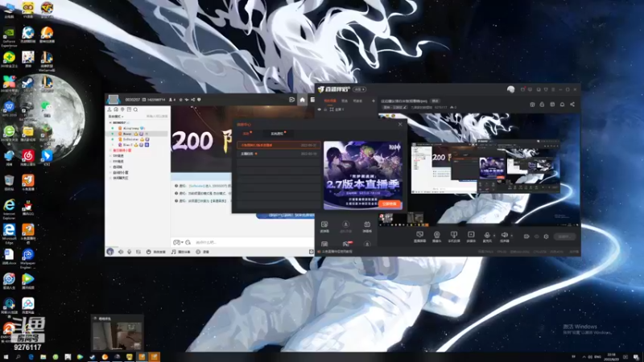Open the Windows Start menu
Image resolution: width=644 pixels, height=362 pixels.
point(6,357)
